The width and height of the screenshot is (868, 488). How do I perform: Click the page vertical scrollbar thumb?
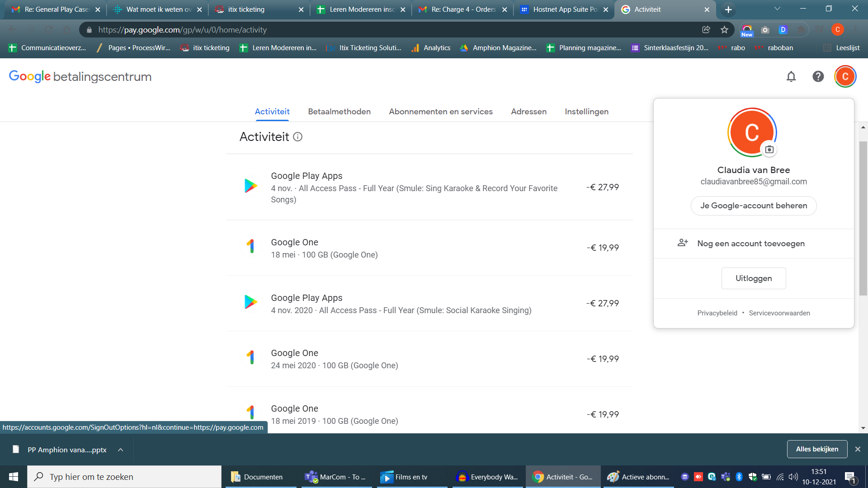coord(863,218)
